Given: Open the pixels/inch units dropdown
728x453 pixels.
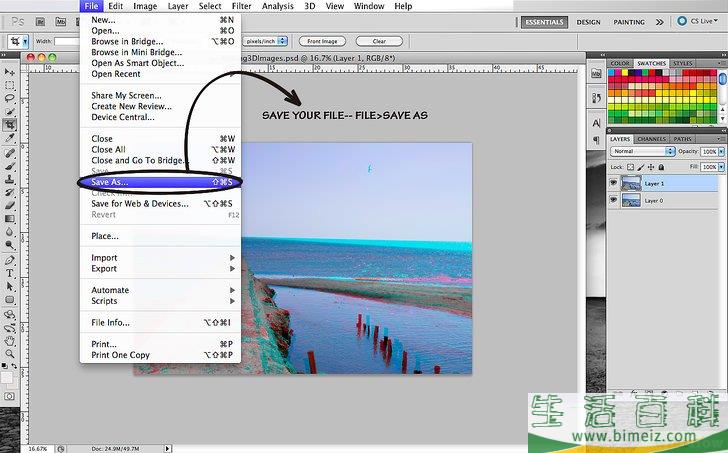Looking at the screenshot, I should [x=265, y=41].
